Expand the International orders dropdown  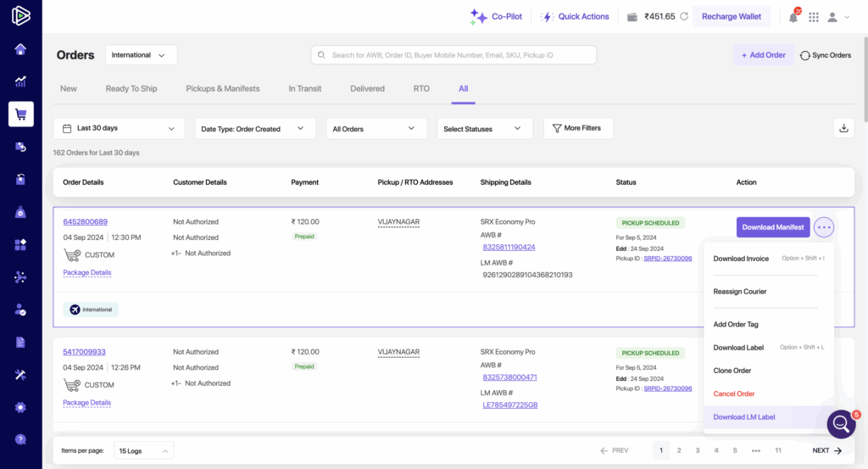tap(141, 55)
